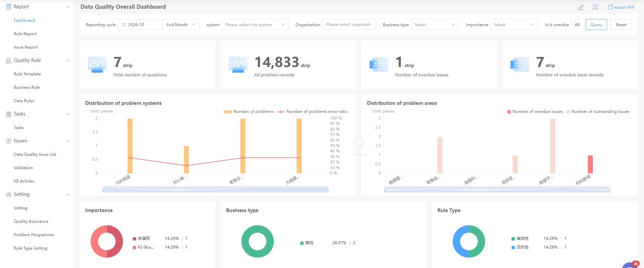644x268 pixels.
Task: Open the Business type dropdown
Action: (435, 24)
